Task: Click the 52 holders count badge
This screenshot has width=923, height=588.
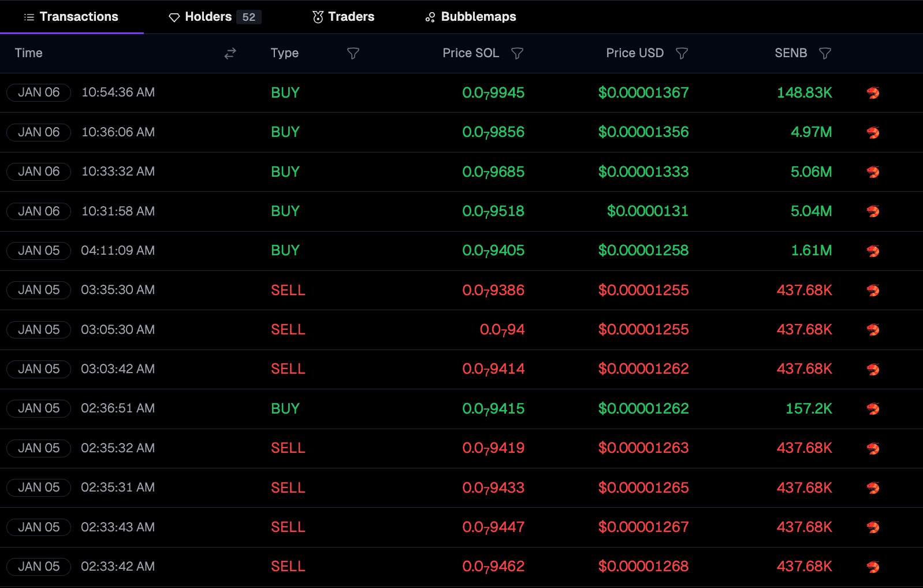Action: click(249, 17)
